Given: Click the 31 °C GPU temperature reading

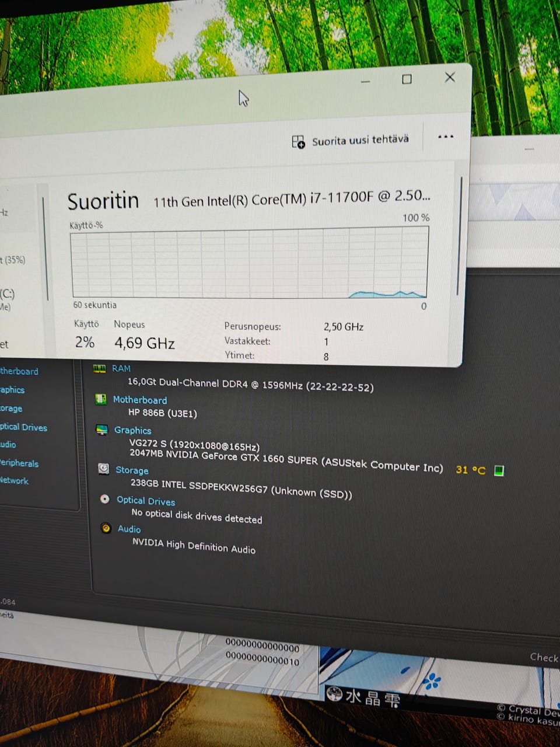Looking at the screenshot, I should click(470, 470).
